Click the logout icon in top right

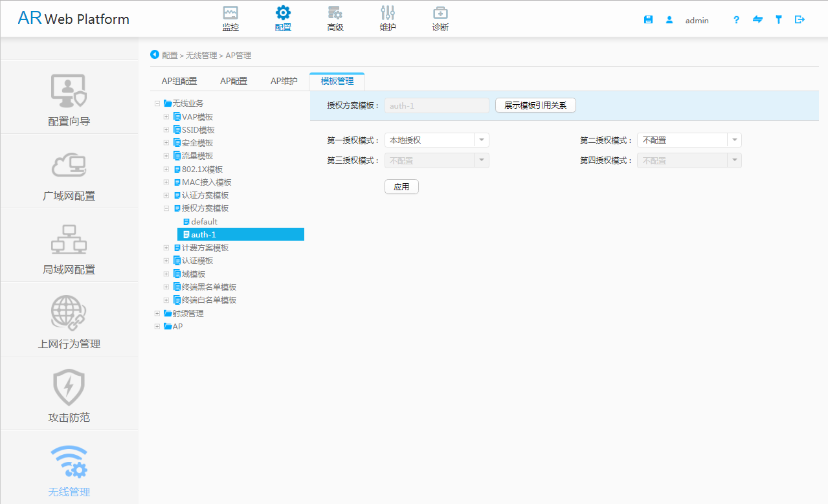[800, 20]
